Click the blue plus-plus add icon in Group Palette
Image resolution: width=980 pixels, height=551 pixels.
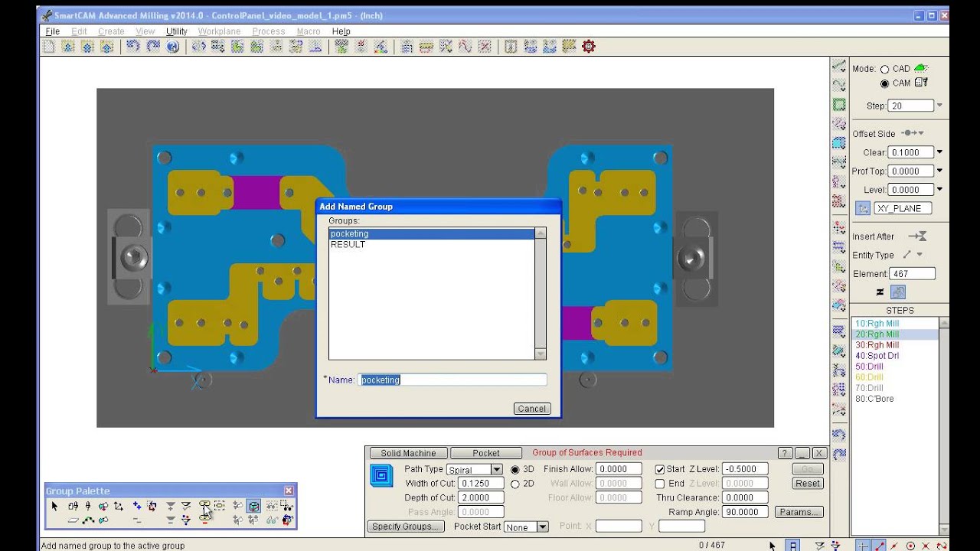[137, 506]
